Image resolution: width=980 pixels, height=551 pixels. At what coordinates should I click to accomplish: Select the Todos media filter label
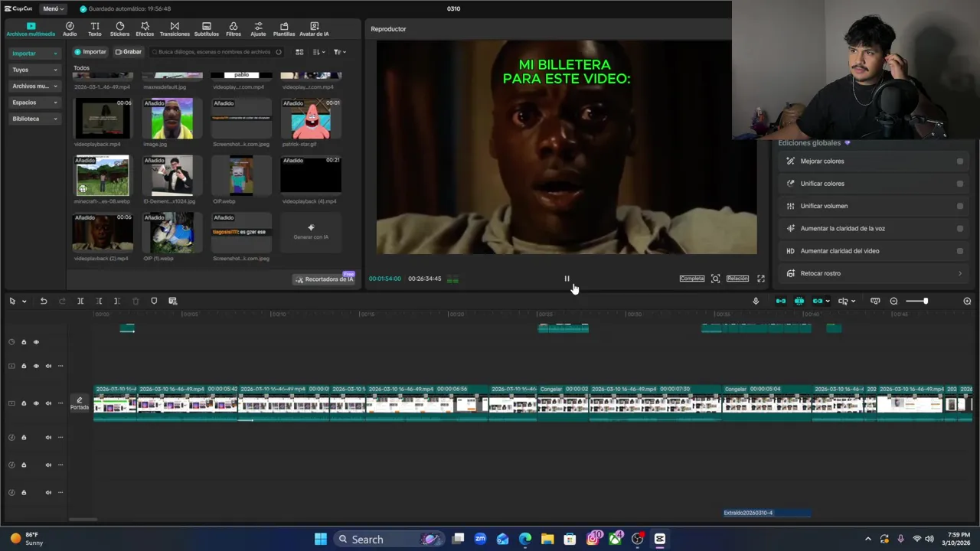[81, 68]
